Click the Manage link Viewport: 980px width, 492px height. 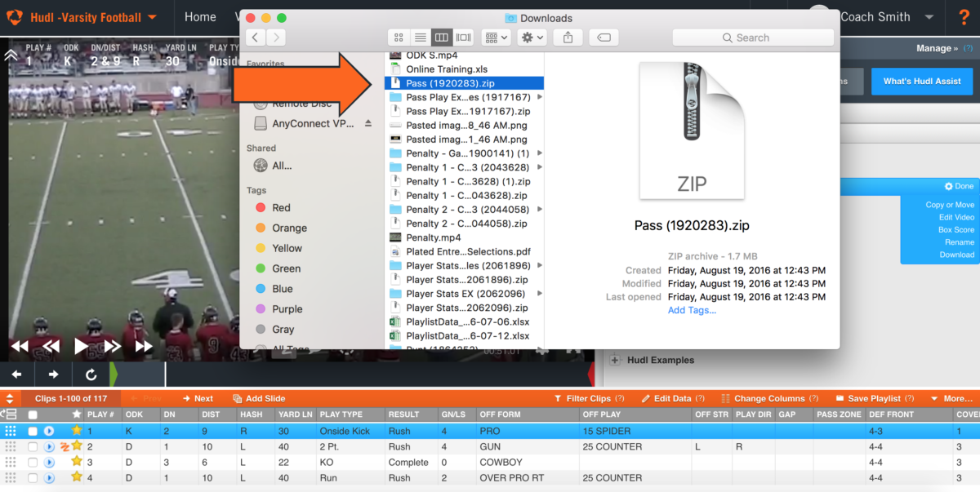[937, 48]
